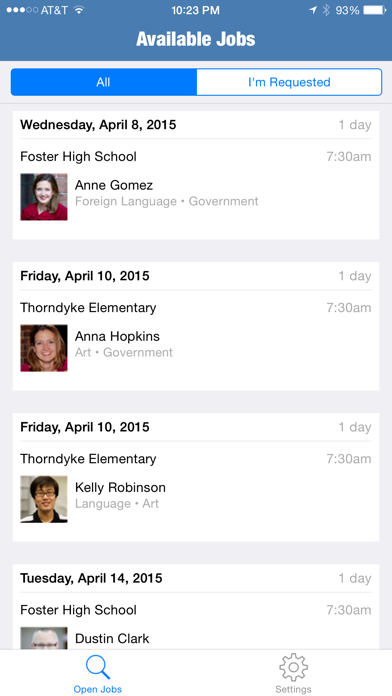Open Dustin Clark profile photo
The height and width of the screenshot is (696, 392).
pos(44,638)
